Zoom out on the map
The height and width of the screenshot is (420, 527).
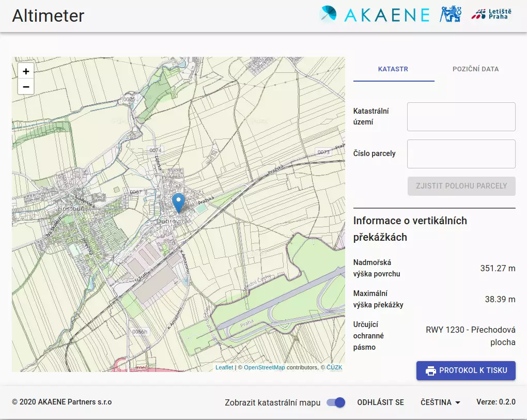(x=26, y=87)
